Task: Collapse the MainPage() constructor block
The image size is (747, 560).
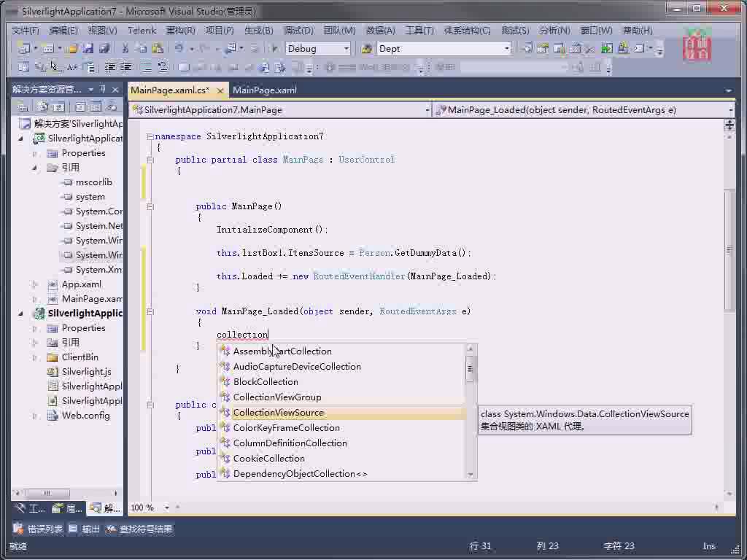Action: (x=150, y=206)
